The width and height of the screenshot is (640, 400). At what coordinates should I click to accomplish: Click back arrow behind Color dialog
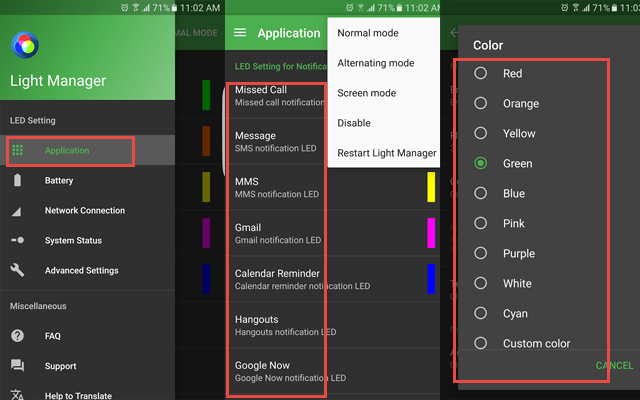click(453, 33)
